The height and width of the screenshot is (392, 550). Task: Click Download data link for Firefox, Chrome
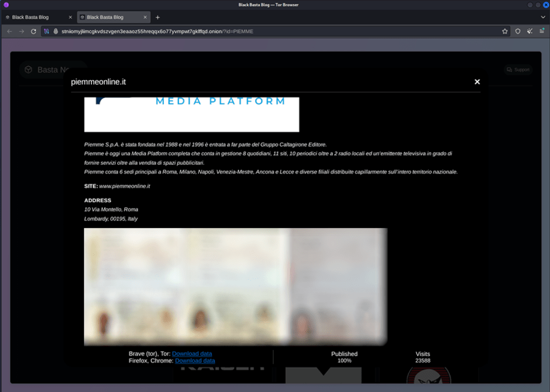(195, 361)
